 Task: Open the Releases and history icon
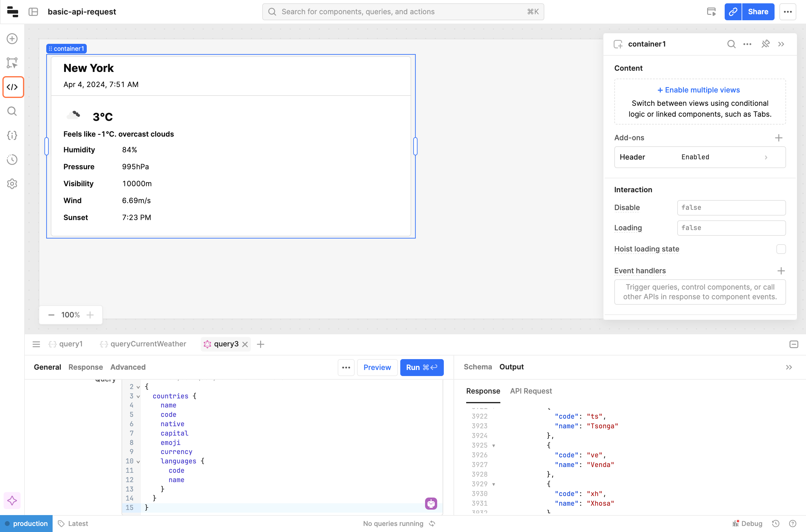pos(12,160)
